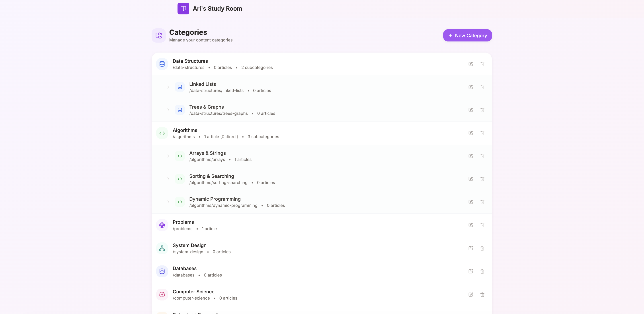Open the Arrays & Strings category

207,153
